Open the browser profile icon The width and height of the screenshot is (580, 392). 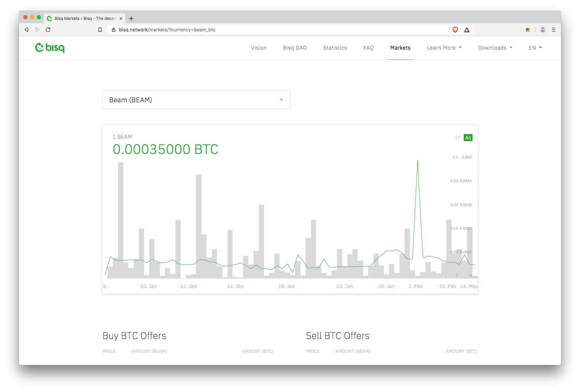point(543,30)
